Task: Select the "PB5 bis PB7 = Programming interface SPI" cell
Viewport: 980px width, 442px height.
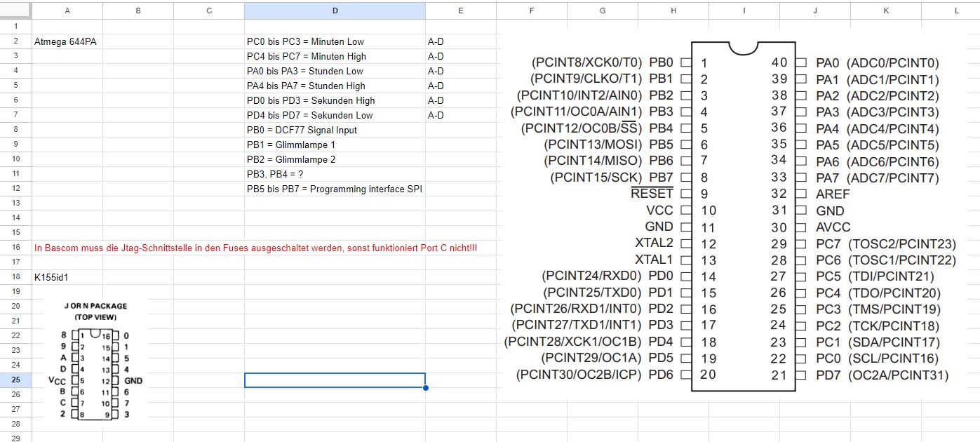Action: click(x=334, y=189)
